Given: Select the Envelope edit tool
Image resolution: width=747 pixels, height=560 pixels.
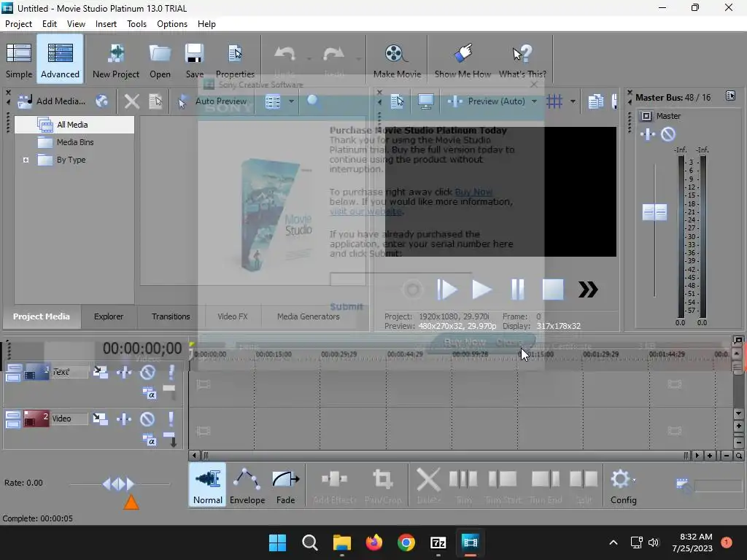Looking at the screenshot, I should [247, 485].
